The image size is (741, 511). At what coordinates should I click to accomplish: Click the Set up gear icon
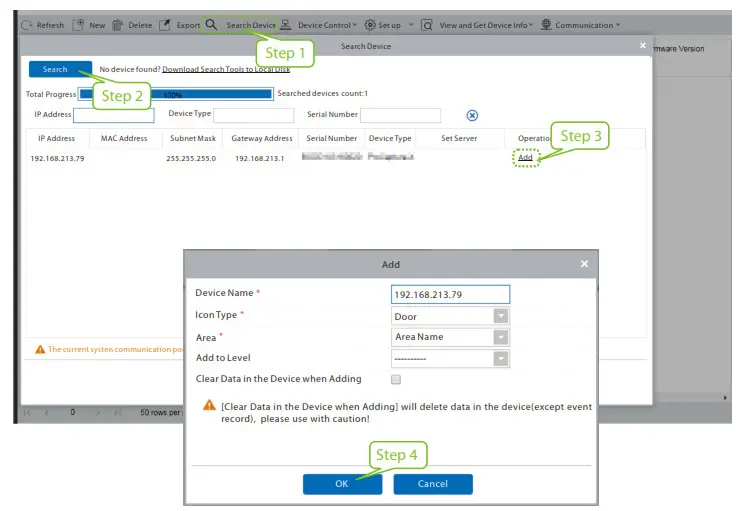point(370,25)
